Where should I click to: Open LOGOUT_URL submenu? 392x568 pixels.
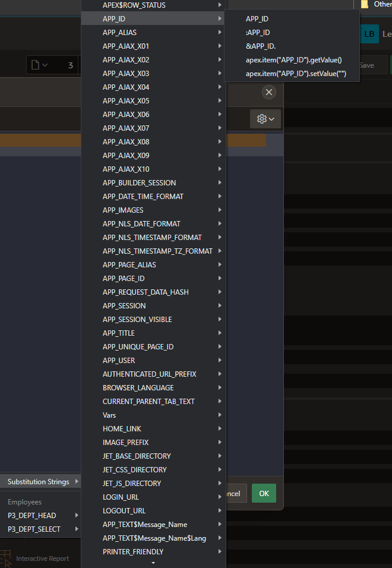[x=153, y=511]
